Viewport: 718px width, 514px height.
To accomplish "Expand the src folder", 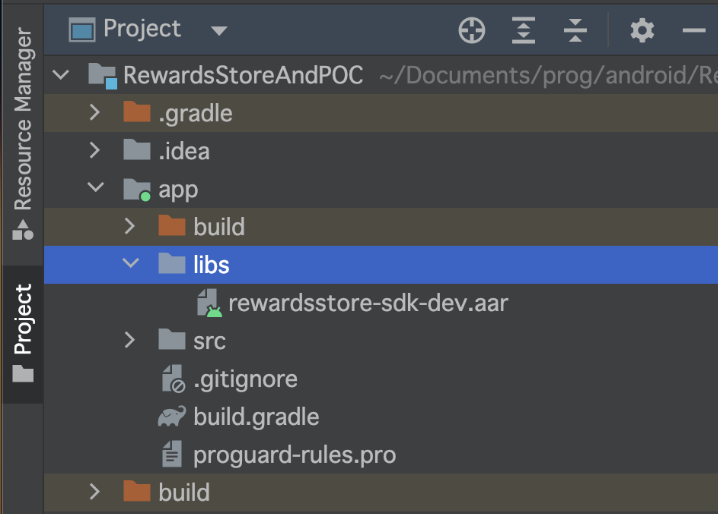I will (x=130, y=340).
